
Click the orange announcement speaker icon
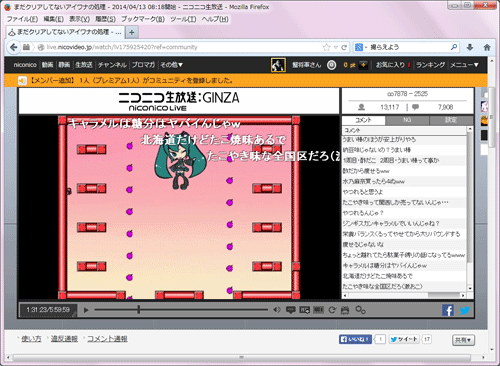pos(22,81)
